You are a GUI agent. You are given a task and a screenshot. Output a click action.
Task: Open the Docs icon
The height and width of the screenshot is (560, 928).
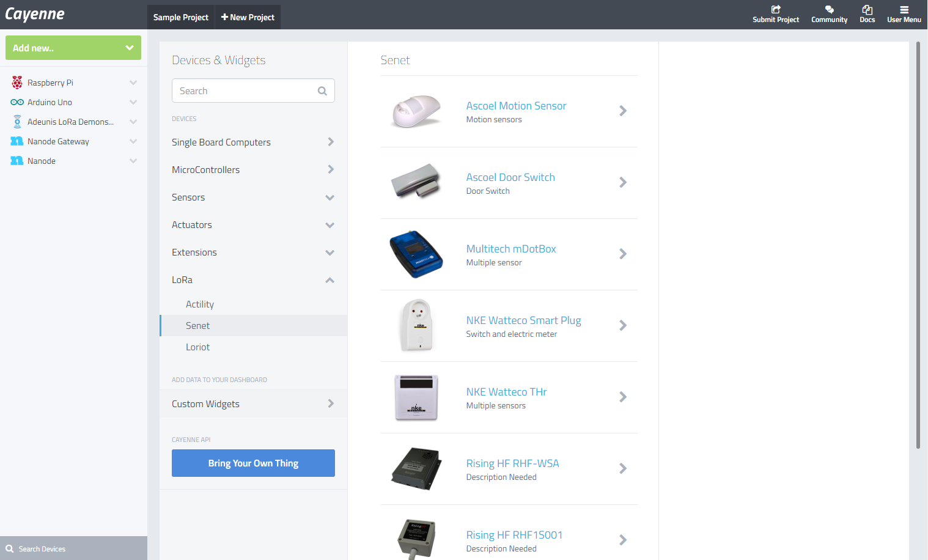point(867,9)
